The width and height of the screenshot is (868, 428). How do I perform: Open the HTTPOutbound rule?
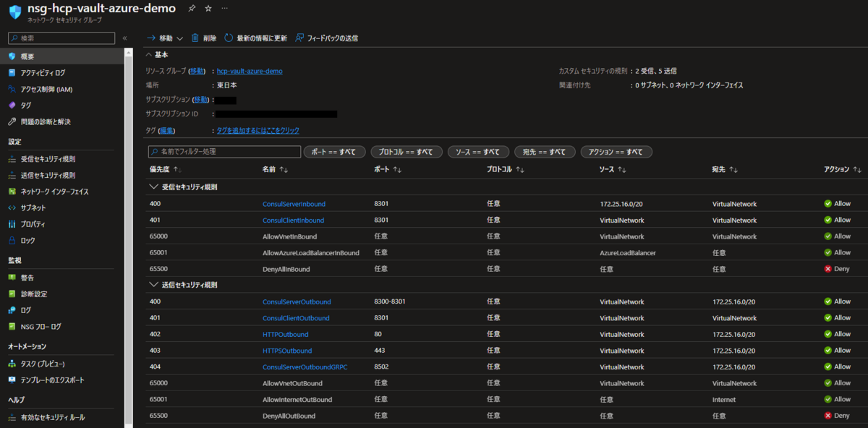pyautogui.click(x=285, y=334)
